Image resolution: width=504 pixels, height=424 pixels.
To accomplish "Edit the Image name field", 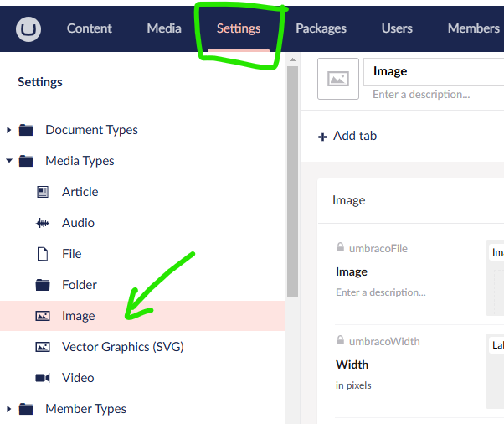I will 434,72.
